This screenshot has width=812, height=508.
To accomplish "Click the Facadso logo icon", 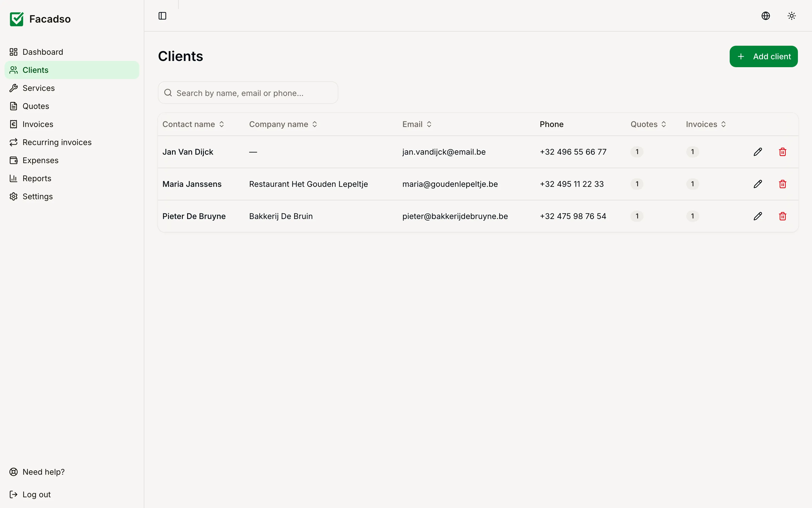I will click(16, 19).
